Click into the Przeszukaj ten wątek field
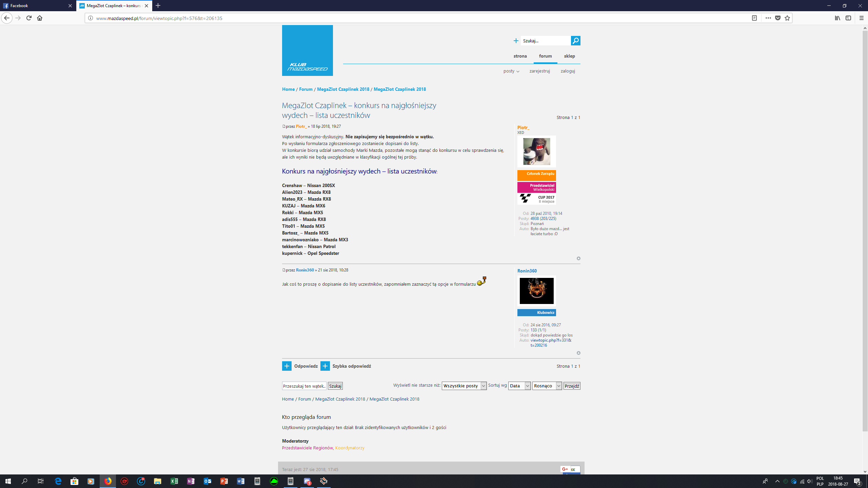This screenshot has width=868, height=488. click(x=304, y=386)
